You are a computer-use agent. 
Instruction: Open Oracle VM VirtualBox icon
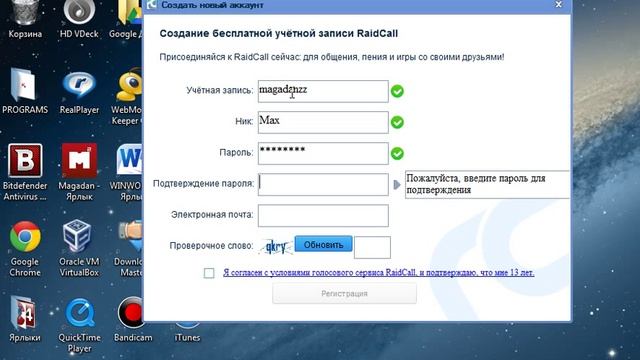pos(79,248)
